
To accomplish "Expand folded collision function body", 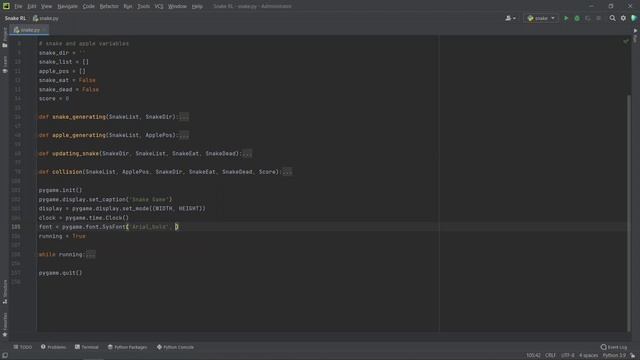I will [287, 172].
